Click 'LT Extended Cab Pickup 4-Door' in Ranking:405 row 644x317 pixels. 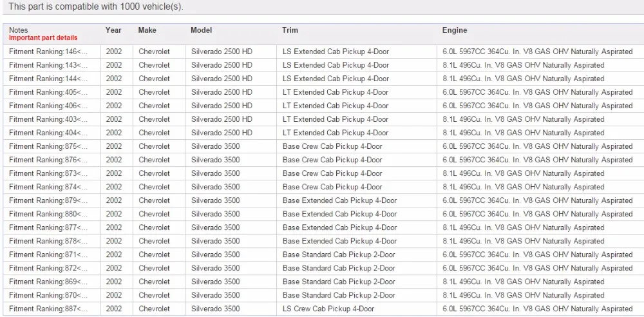point(336,93)
